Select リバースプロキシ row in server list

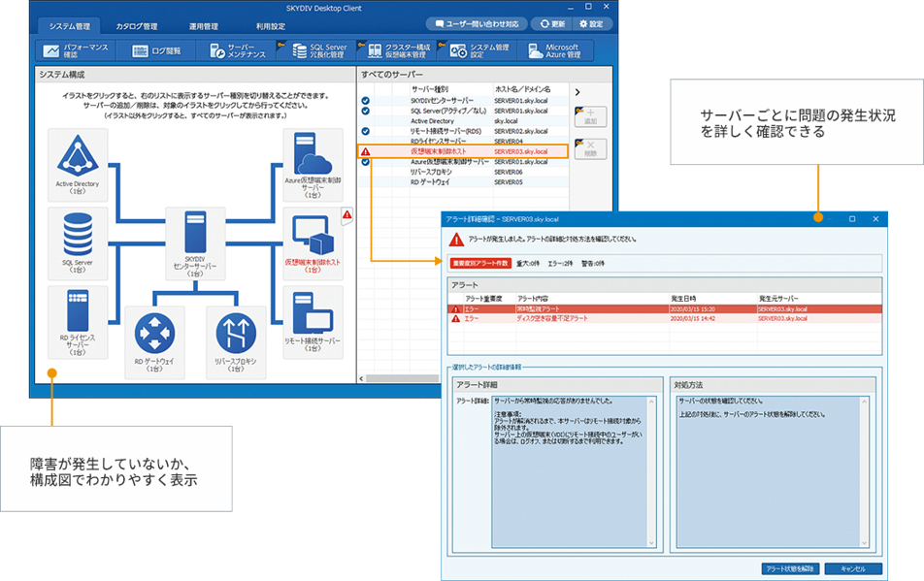(x=463, y=172)
